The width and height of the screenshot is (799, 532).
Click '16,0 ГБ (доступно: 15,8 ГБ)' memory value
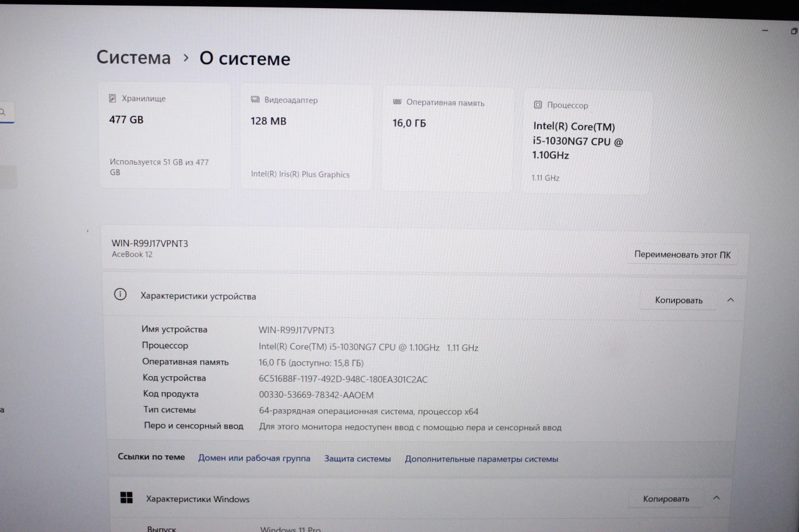click(311, 363)
